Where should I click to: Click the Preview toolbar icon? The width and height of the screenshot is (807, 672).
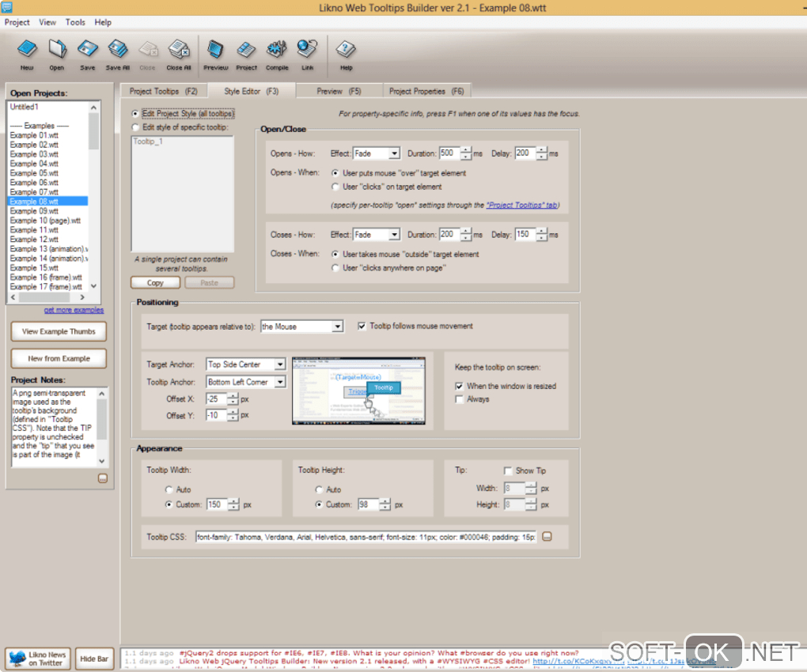point(216,54)
